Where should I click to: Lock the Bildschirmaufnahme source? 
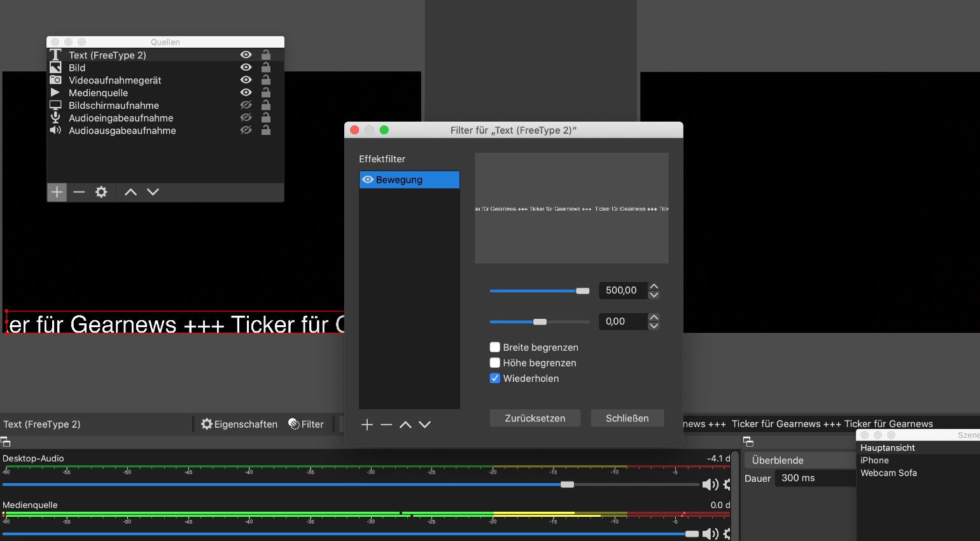point(266,105)
